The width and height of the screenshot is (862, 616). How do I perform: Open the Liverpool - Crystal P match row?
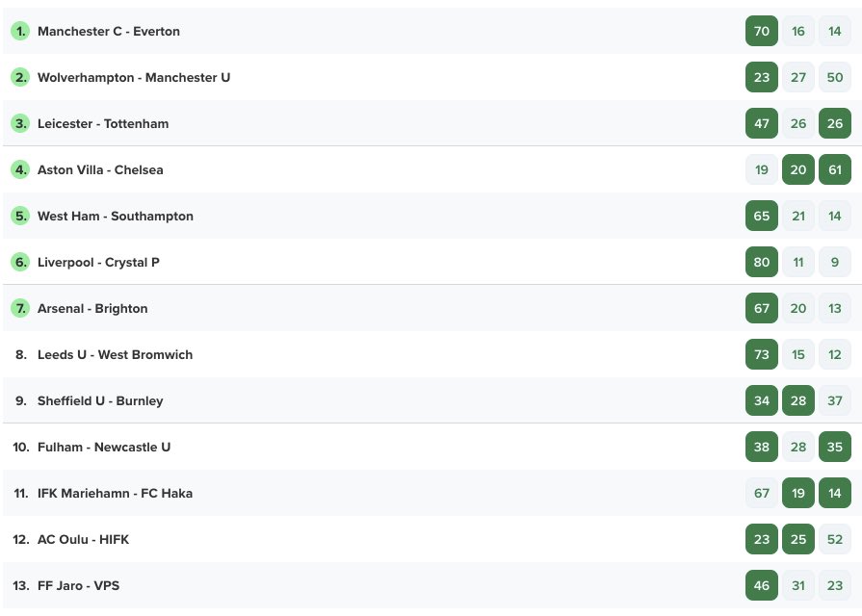[x=431, y=262]
